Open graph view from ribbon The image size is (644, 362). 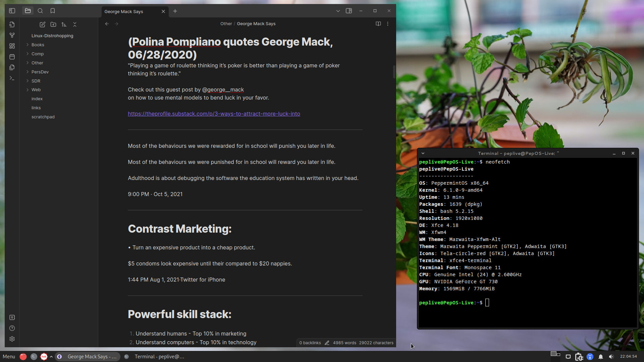click(x=12, y=35)
